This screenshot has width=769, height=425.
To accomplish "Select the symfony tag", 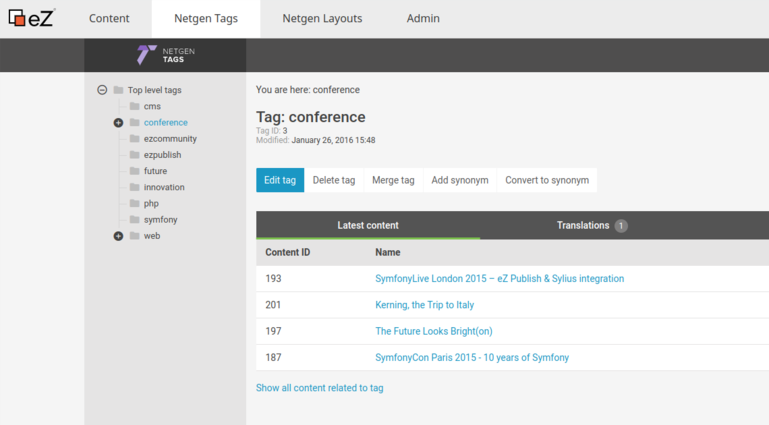I will pos(161,220).
